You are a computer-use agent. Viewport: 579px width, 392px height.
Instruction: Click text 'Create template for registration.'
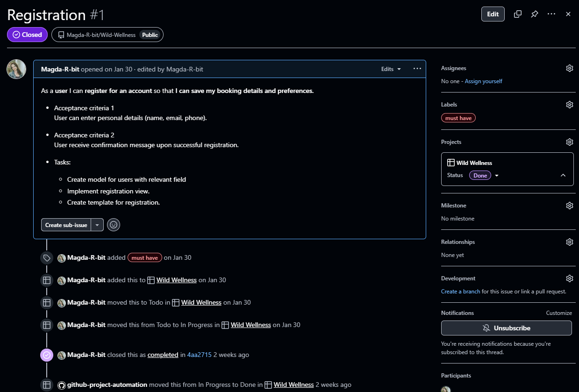point(114,202)
